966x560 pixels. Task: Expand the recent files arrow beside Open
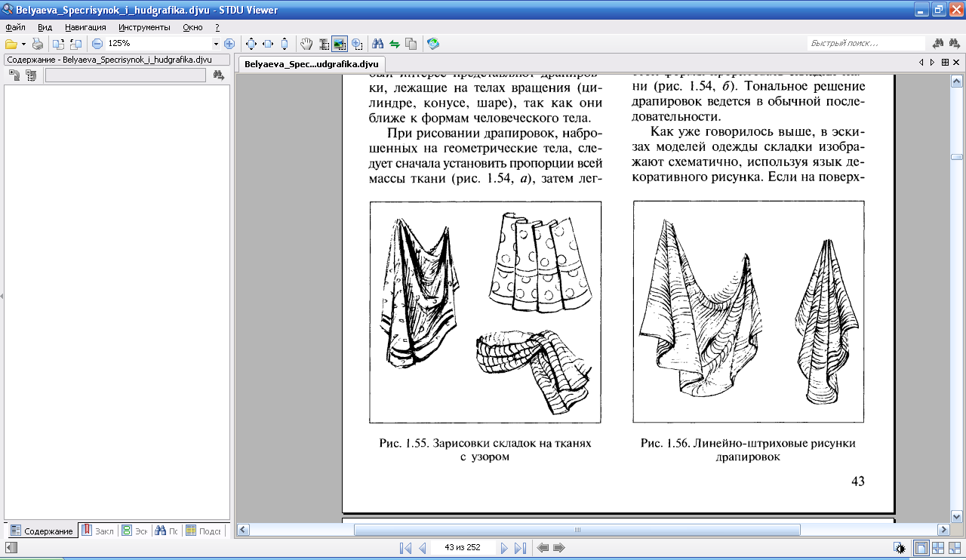coord(23,44)
